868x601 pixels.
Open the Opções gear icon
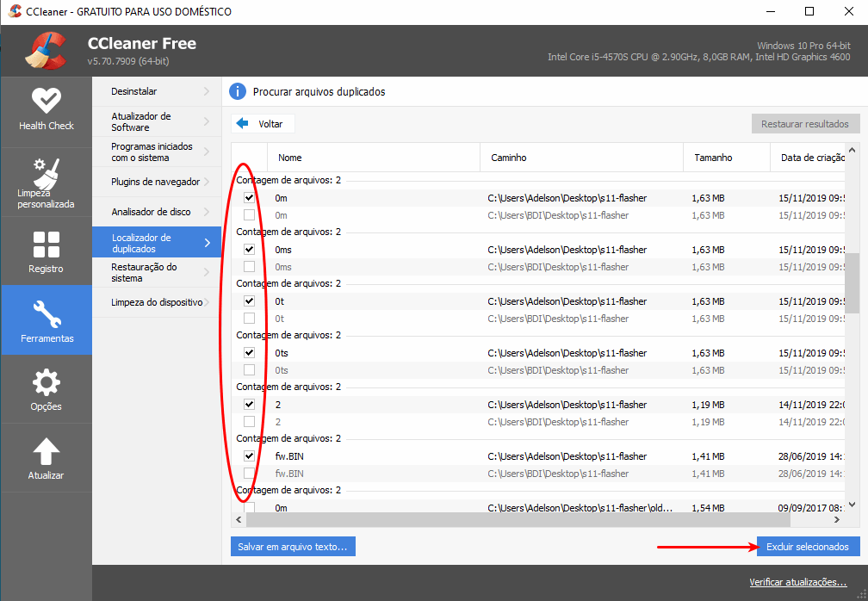(x=46, y=382)
